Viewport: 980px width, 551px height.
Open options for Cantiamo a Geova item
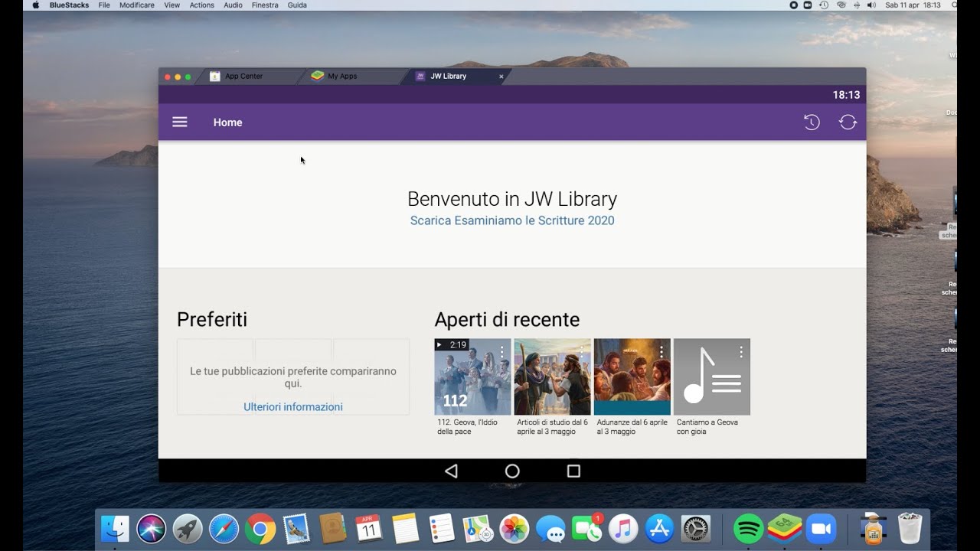tap(741, 351)
